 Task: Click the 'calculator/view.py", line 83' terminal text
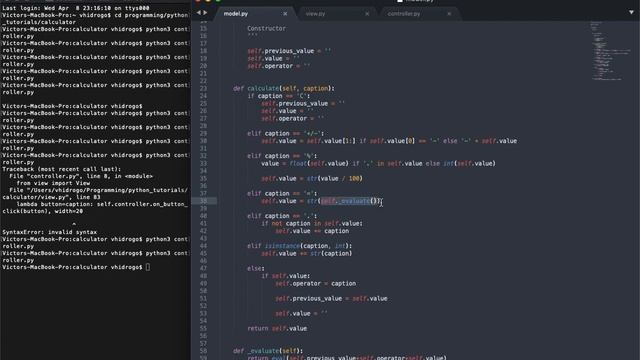pyautogui.click(x=51, y=197)
